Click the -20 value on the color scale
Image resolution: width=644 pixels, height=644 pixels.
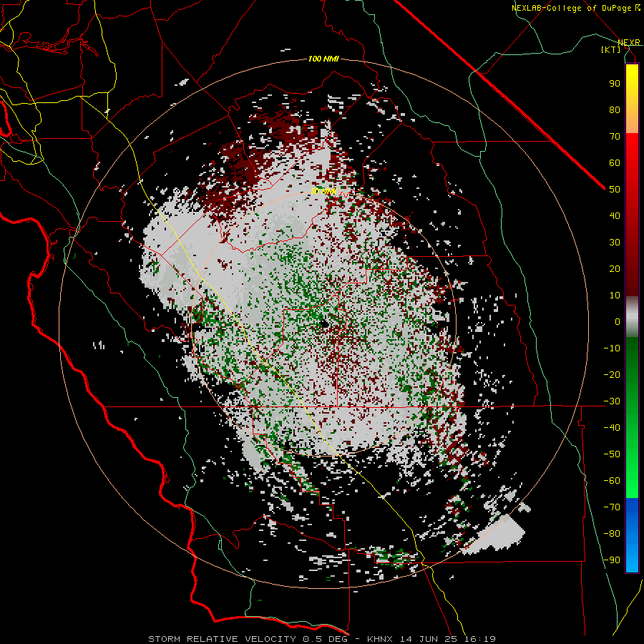tap(612, 374)
